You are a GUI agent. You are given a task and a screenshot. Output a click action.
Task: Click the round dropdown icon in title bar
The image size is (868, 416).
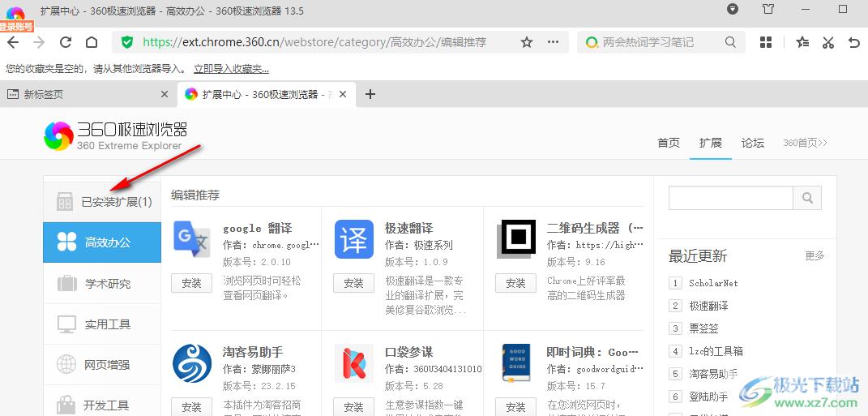[x=733, y=10]
